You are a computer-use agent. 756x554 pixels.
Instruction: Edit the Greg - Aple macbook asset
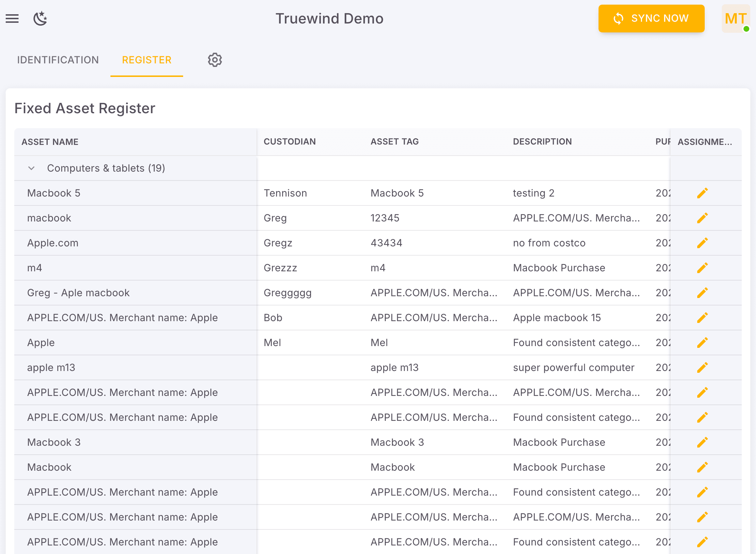click(x=701, y=292)
